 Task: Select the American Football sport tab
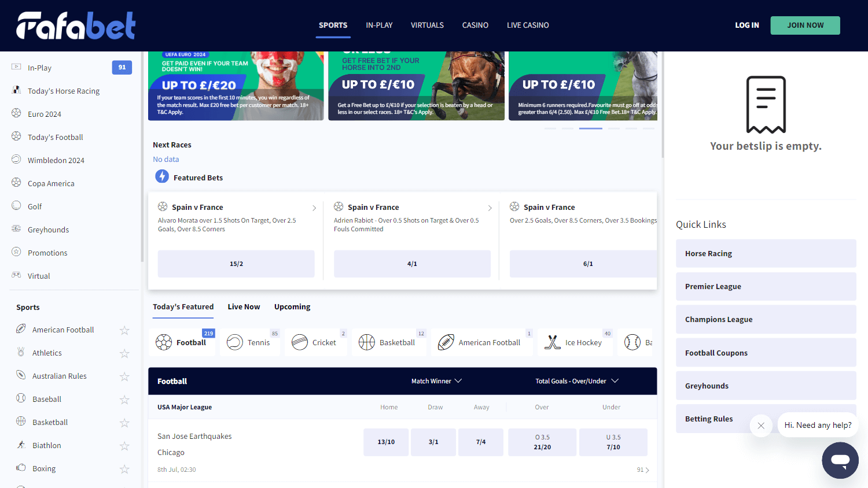tap(482, 342)
